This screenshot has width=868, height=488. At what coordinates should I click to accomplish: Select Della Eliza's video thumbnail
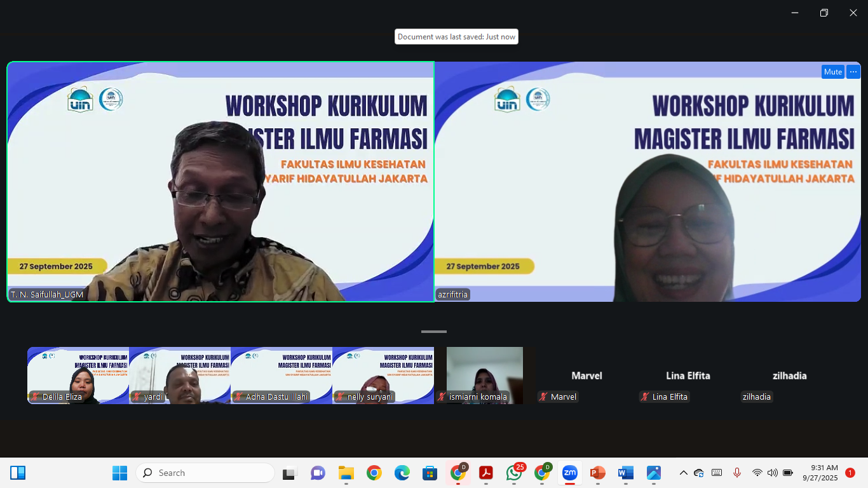click(x=78, y=375)
